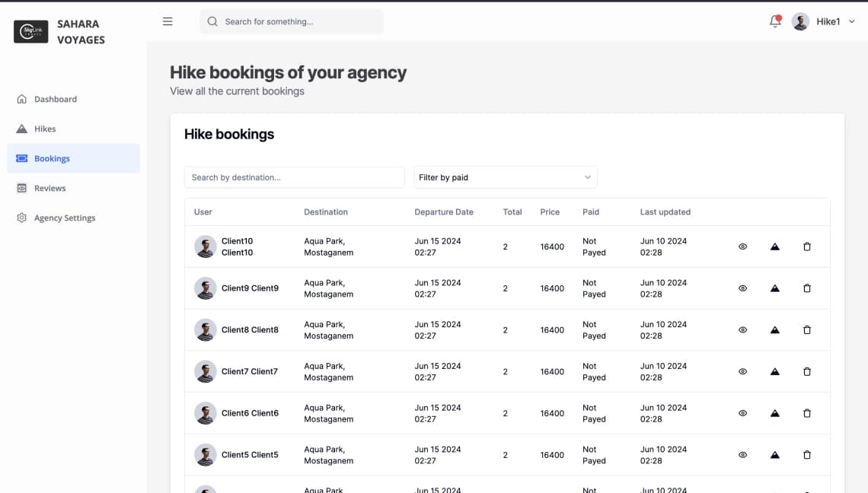Open the hike for Client9 booking (mountain icon)
Screen dimensions: 868x493
[775, 288]
